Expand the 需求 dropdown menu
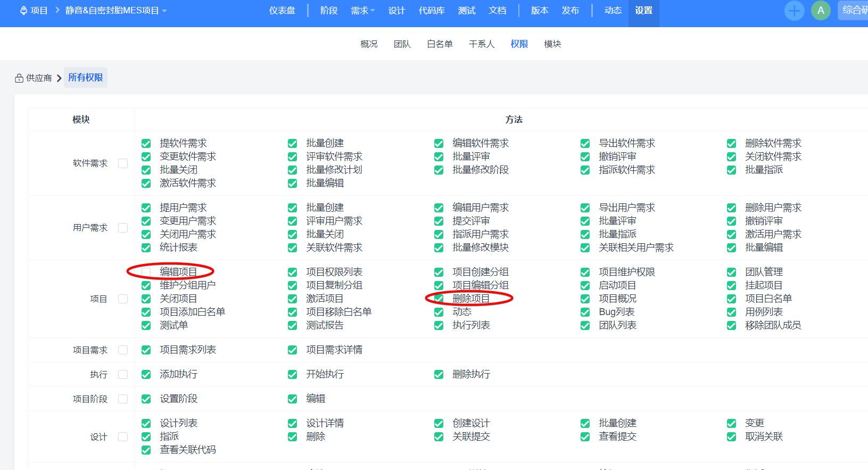The image size is (868, 470). click(362, 11)
